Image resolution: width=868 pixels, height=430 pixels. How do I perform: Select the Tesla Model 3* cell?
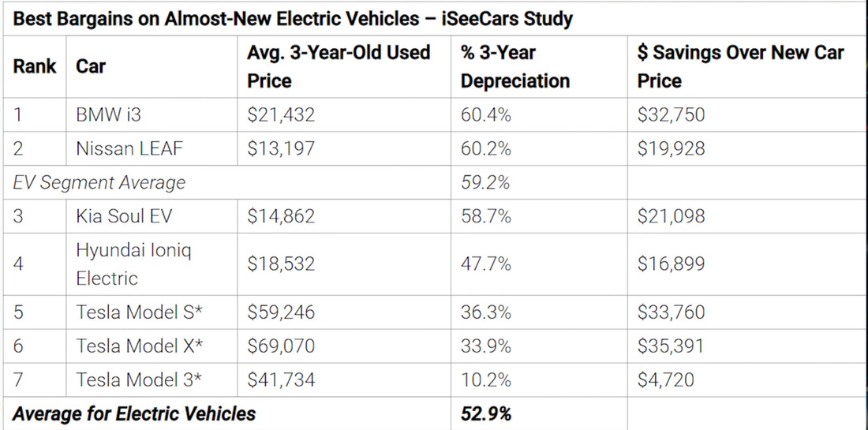140,380
